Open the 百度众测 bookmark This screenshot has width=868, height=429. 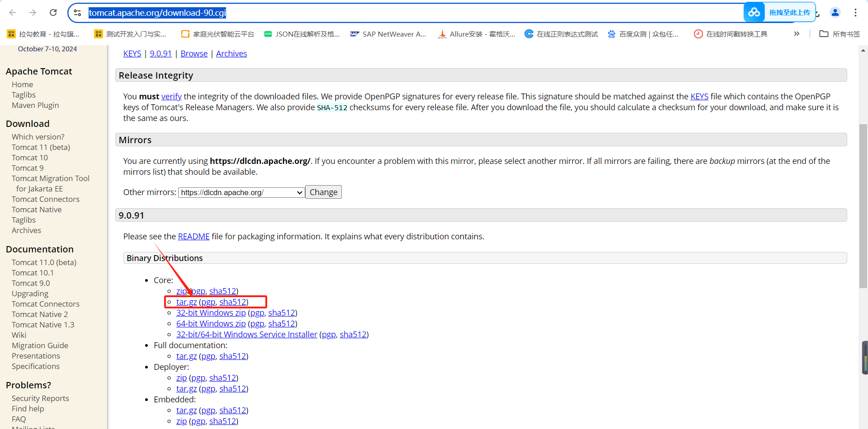pos(643,34)
